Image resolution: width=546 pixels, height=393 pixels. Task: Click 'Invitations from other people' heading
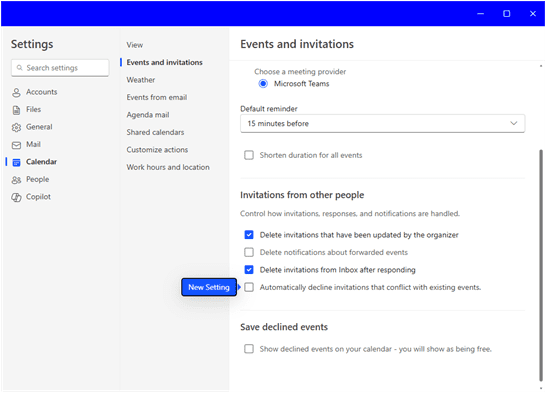[x=302, y=195]
